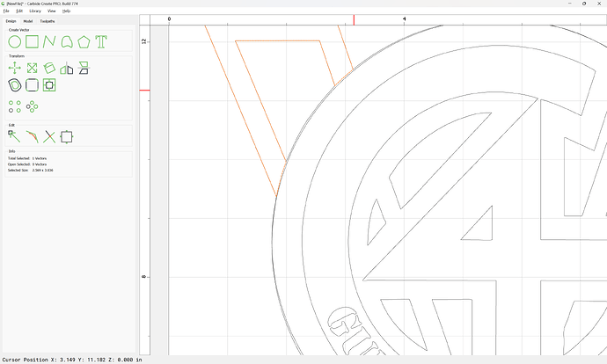Open the rounded corner fillet tool
This screenshot has width=607, height=364.
32,85
